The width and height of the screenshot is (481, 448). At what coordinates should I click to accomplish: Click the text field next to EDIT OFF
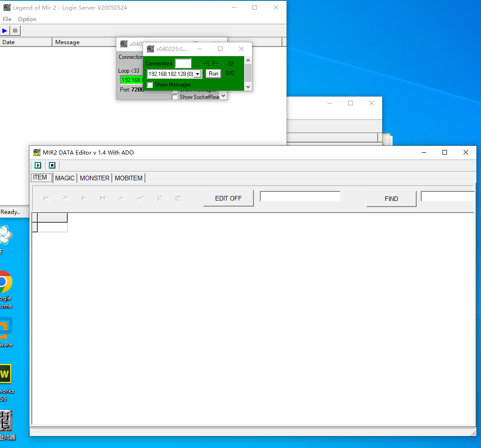click(x=300, y=196)
